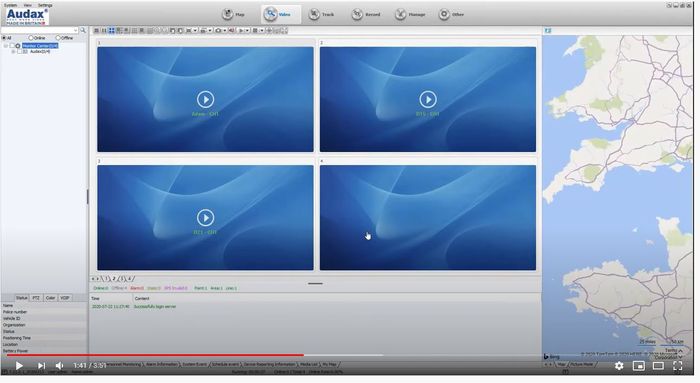Open the Schedule event tab
The height and width of the screenshot is (383, 700).
tap(225, 364)
